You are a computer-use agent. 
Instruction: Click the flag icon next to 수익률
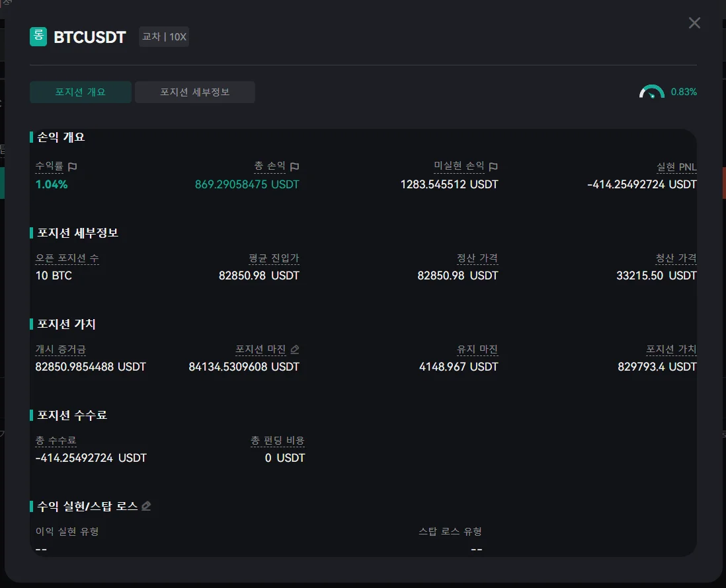(x=73, y=166)
